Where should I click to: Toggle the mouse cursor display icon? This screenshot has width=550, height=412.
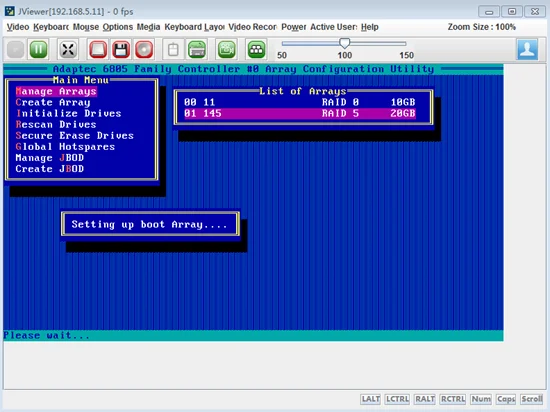click(173, 49)
